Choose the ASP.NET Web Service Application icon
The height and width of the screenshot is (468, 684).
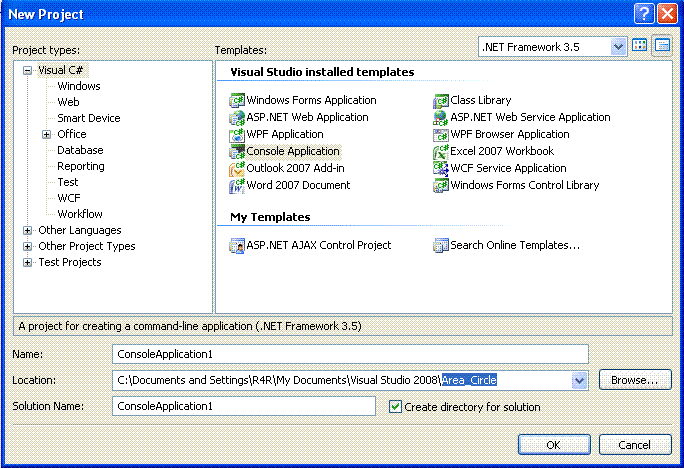click(x=441, y=117)
